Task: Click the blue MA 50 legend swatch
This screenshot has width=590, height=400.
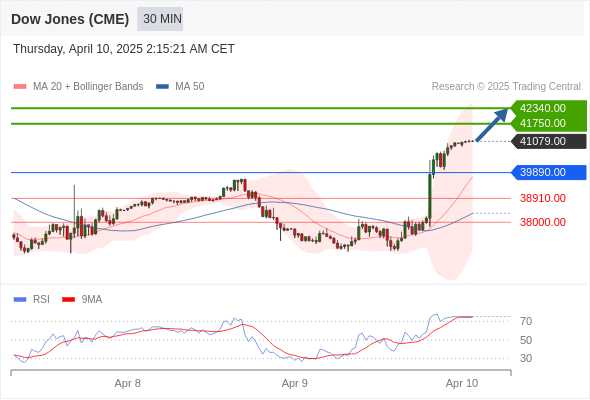Action: (x=162, y=87)
